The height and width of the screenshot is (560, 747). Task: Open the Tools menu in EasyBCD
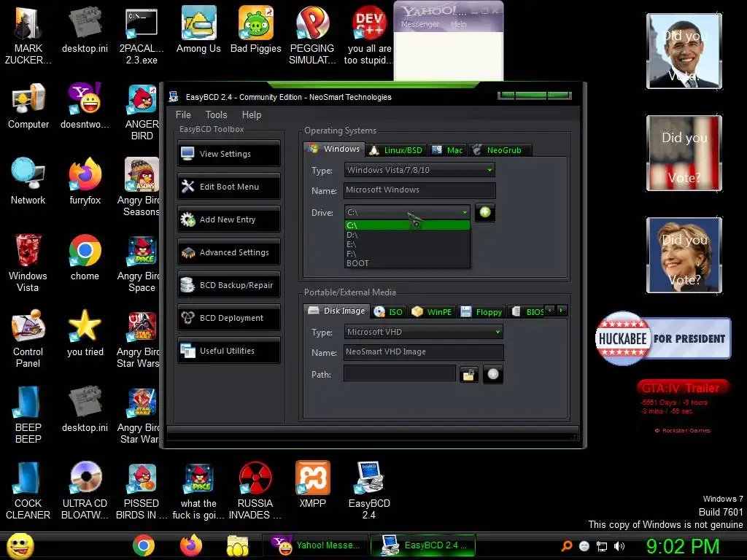tap(216, 114)
